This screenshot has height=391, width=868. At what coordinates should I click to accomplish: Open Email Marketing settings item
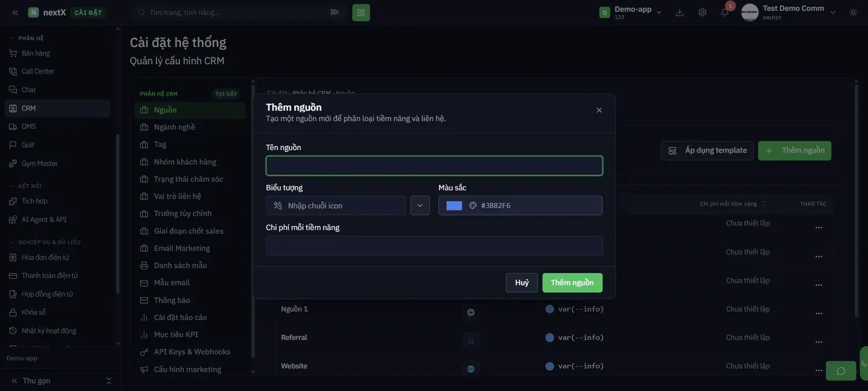pos(190,248)
